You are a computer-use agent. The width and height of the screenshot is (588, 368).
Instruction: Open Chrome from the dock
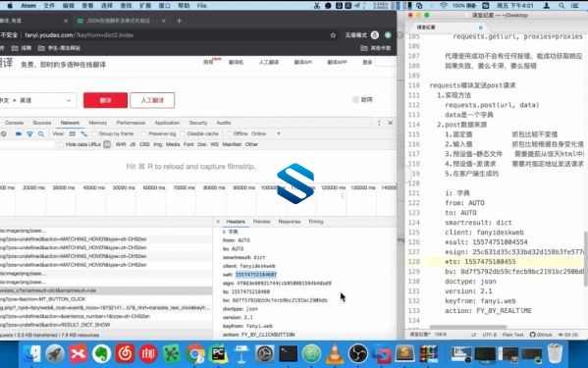(x=195, y=353)
